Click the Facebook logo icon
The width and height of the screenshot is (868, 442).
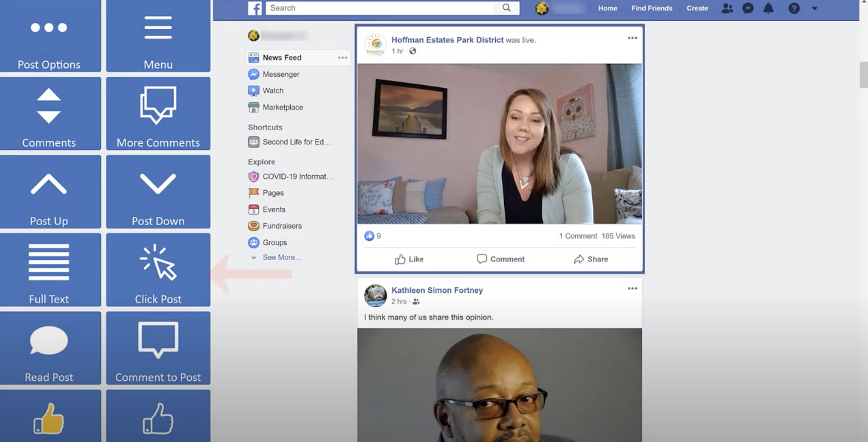point(255,8)
